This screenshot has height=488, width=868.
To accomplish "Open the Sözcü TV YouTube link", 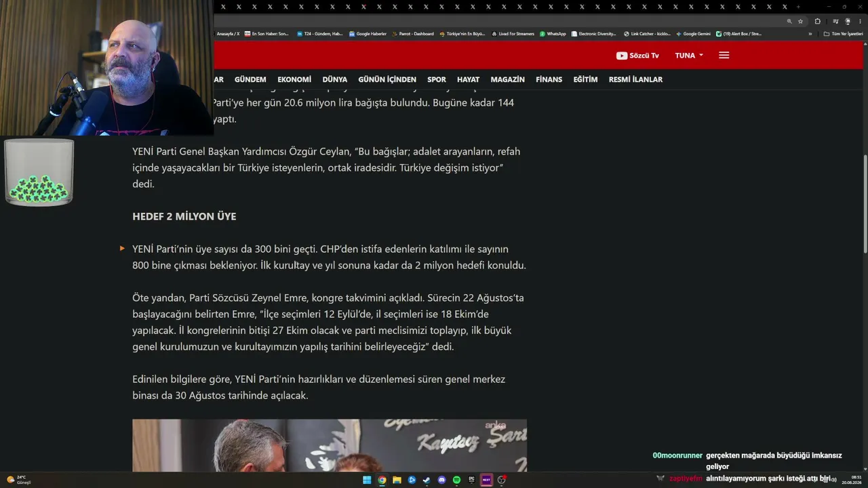I will coord(637,56).
